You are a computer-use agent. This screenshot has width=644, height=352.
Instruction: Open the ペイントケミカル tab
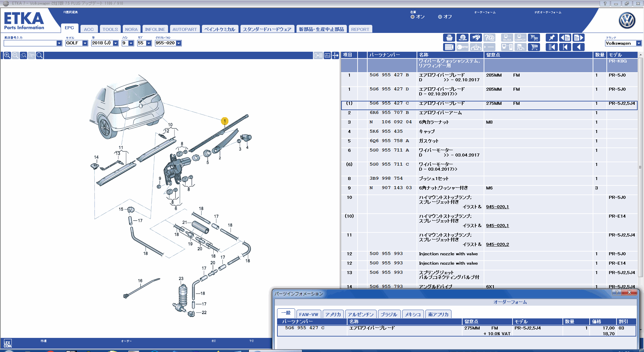(x=220, y=29)
